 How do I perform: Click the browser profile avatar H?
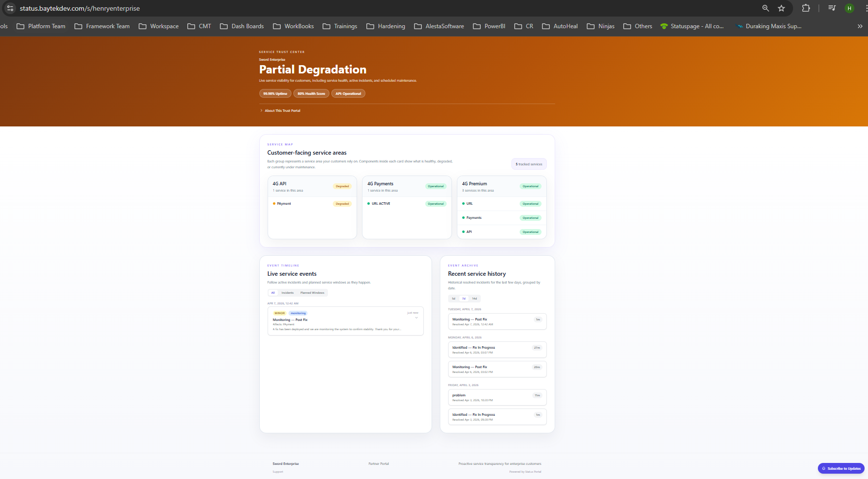850,8
